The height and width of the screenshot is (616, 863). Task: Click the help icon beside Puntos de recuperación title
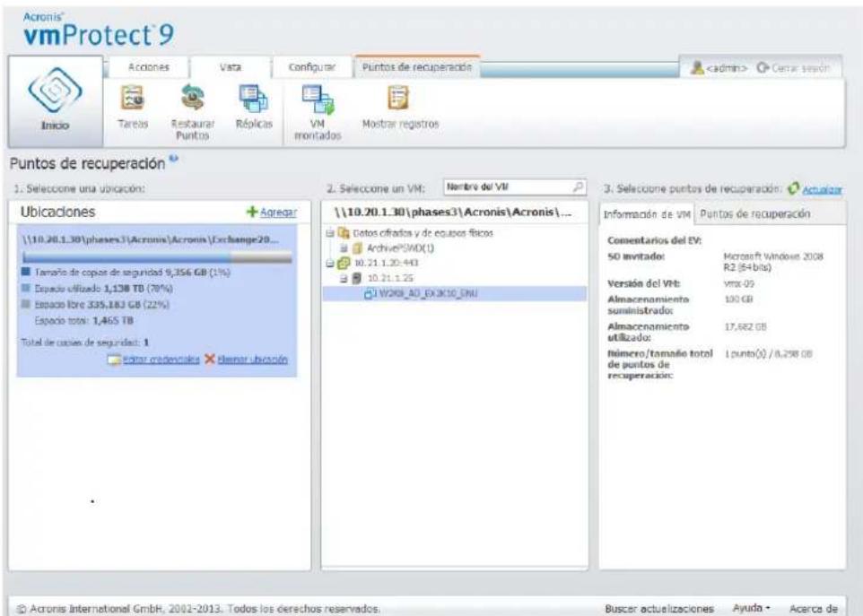[173, 159]
